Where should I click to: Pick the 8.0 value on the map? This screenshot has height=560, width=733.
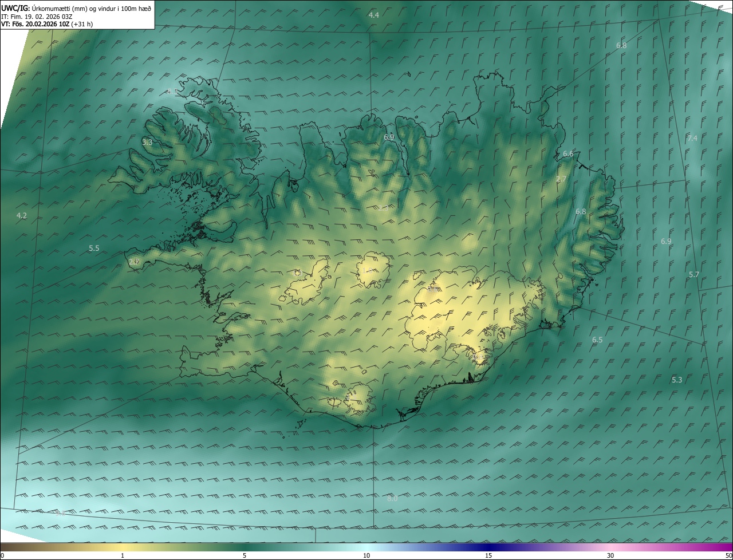(392, 498)
